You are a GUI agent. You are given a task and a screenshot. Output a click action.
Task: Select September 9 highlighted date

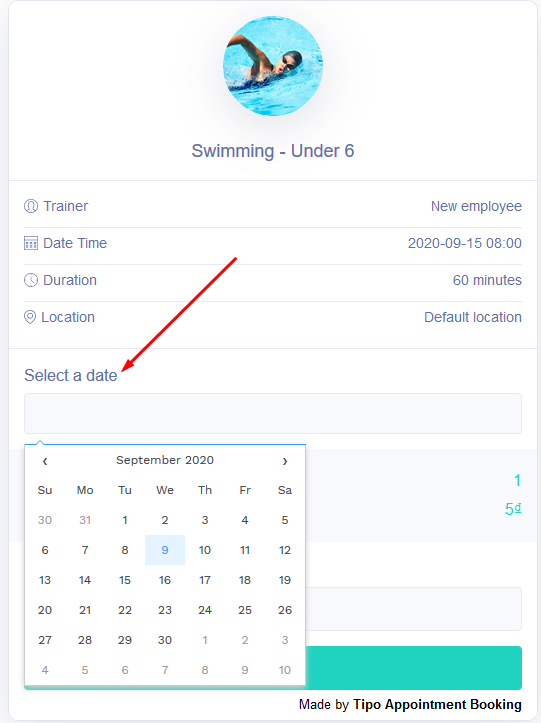tap(165, 550)
